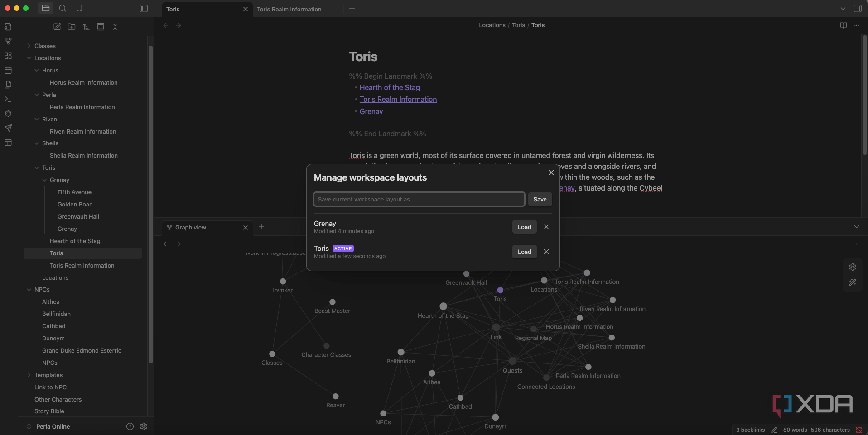This screenshot has height=435, width=868.
Task: Open the search panel icon
Action: (x=63, y=8)
